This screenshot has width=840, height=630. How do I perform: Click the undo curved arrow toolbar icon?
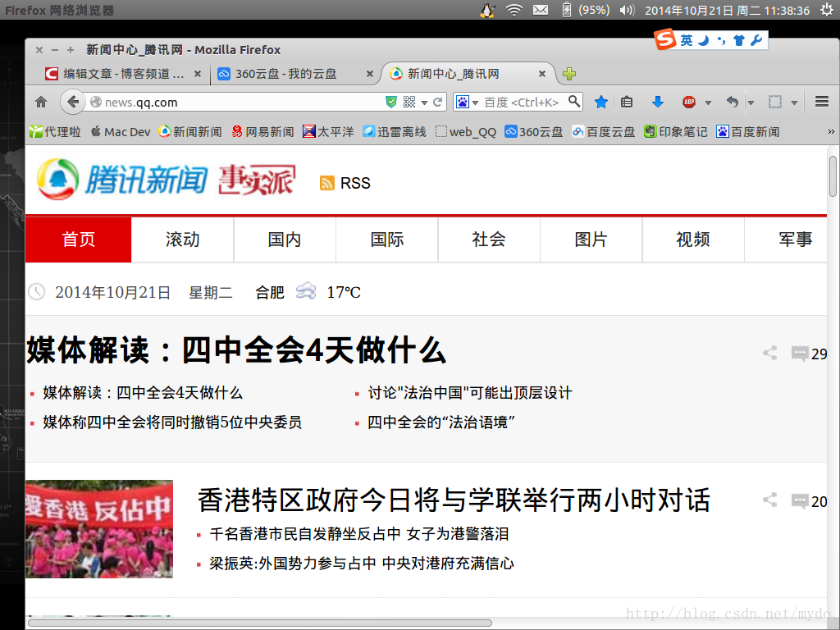tap(733, 102)
